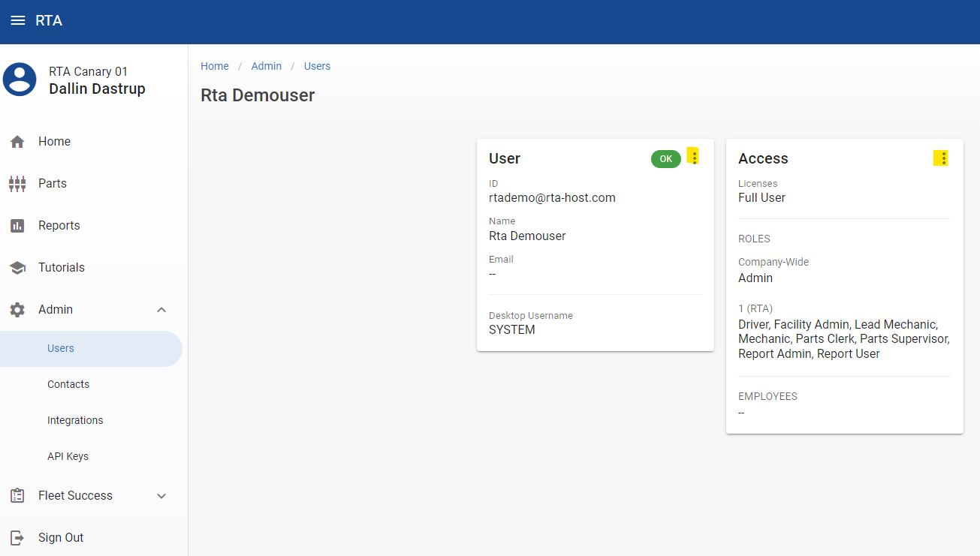Open Contacts in the Admin submenu

[x=68, y=385]
